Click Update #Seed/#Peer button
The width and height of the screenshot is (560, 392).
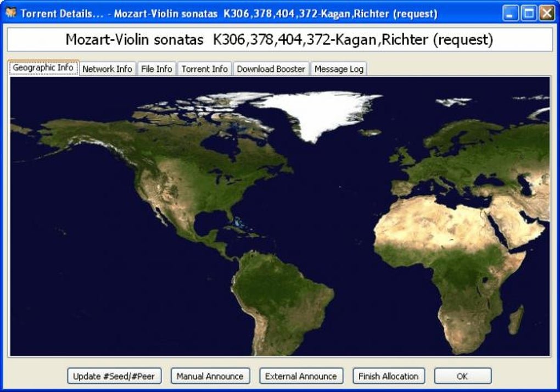[114, 376]
